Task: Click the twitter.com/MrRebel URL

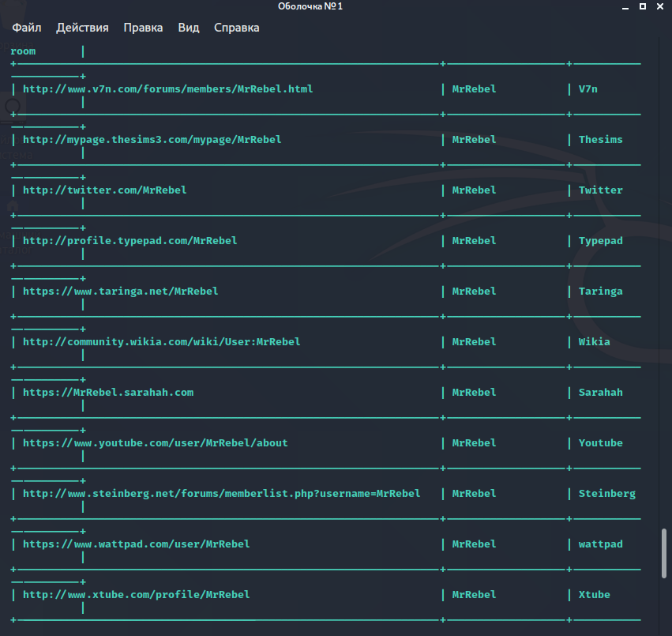Action: [104, 190]
